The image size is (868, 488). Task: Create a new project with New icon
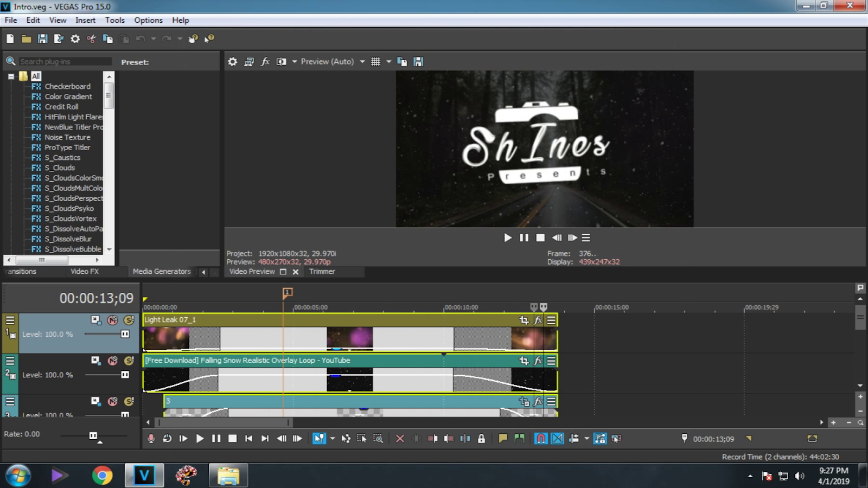(x=10, y=39)
